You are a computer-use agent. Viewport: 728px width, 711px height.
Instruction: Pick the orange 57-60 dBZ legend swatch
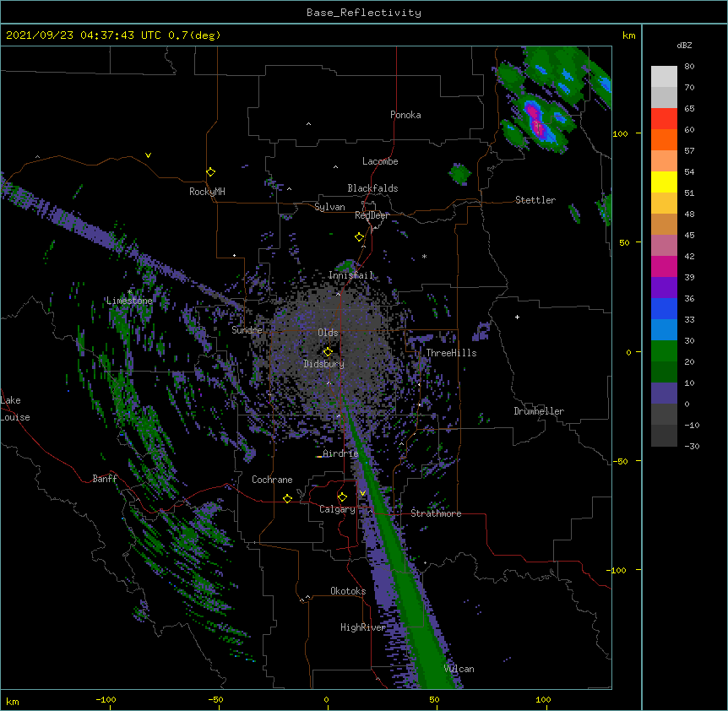pyautogui.click(x=664, y=139)
